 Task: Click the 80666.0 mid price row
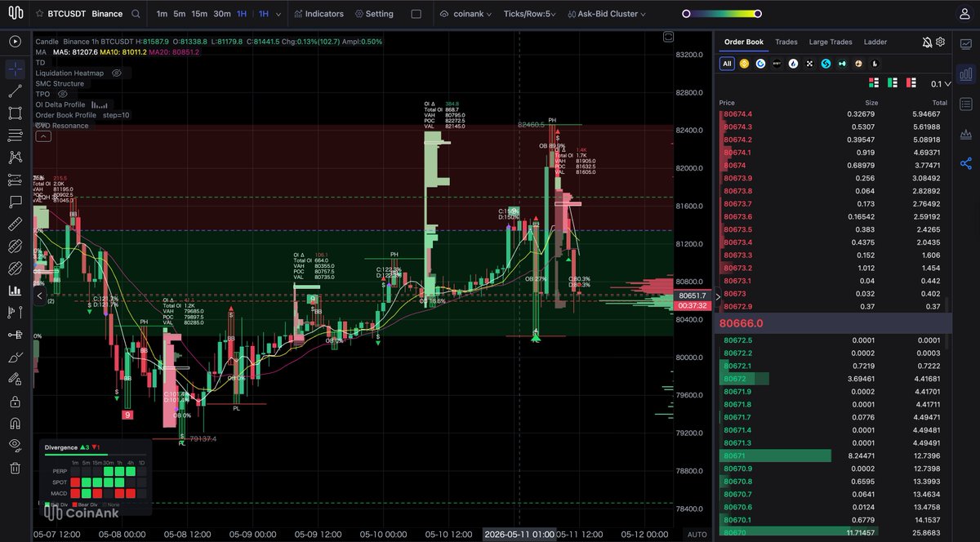[833, 323]
